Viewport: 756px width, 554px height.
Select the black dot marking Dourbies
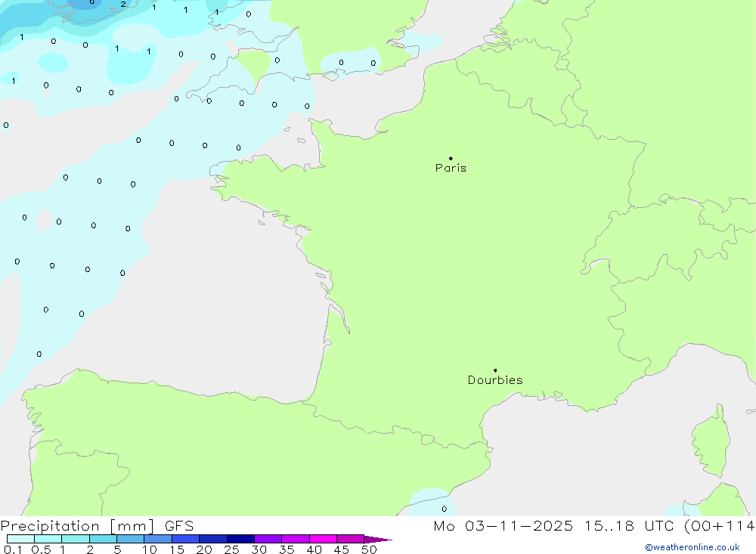495,370
